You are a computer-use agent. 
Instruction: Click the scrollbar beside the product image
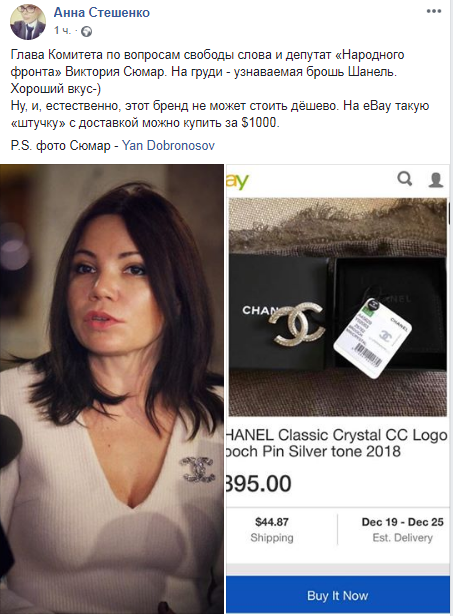450,214
